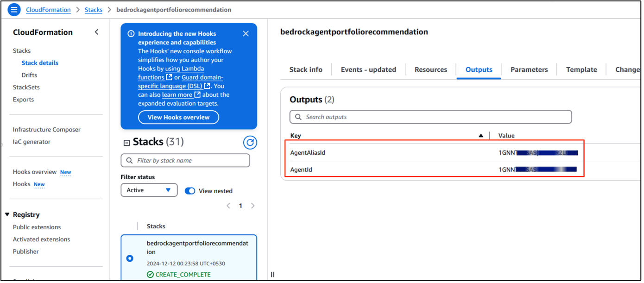Click the Stacks column header in list

click(156, 226)
